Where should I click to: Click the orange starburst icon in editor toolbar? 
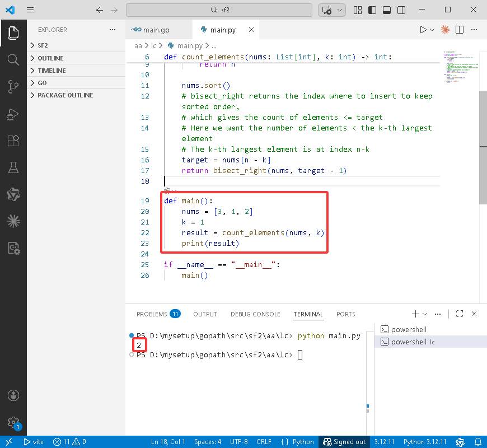click(445, 30)
